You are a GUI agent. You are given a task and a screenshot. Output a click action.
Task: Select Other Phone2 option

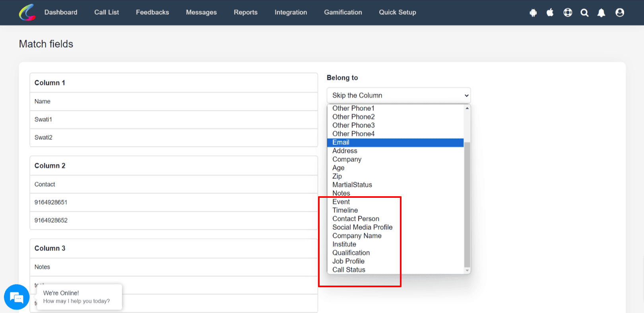tap(396, 117)
